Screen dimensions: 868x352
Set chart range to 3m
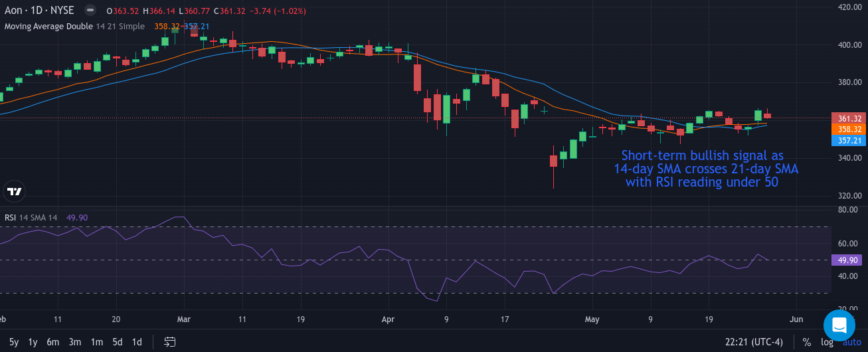(x=75, y=342)
